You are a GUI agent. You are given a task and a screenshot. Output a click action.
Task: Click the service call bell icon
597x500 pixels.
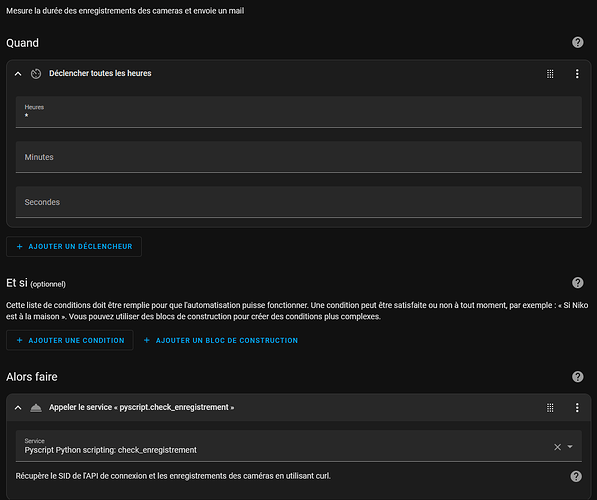tap(36, 408)
